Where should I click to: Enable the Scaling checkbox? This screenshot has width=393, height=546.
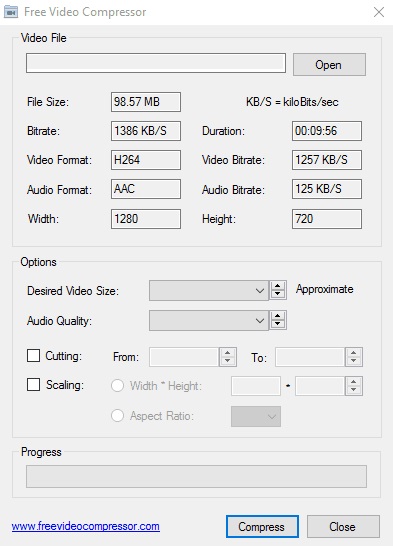[x=33, y=385]
